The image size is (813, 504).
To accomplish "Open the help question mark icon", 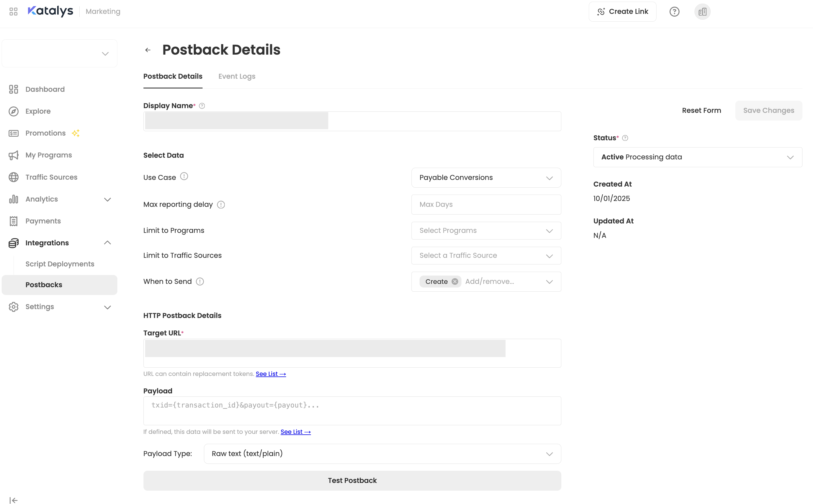I will pos(674,12).
